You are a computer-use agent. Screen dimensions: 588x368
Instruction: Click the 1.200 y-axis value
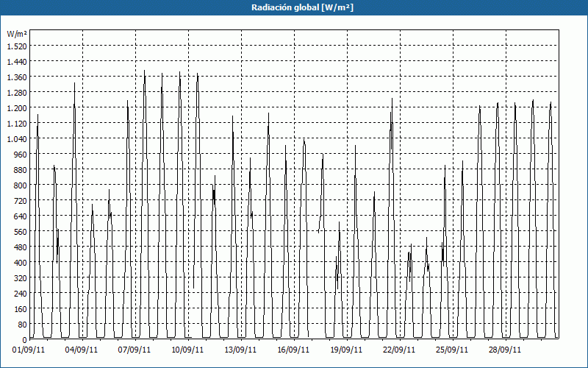17,107
